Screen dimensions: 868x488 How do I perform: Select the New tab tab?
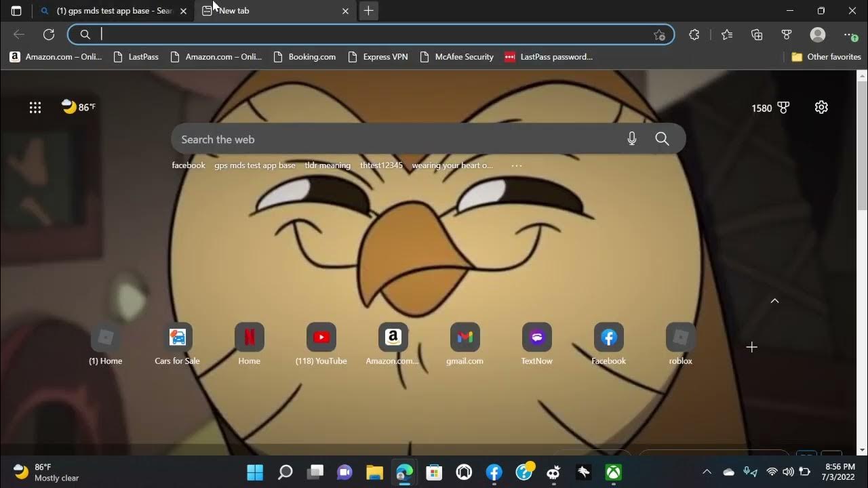275,11
